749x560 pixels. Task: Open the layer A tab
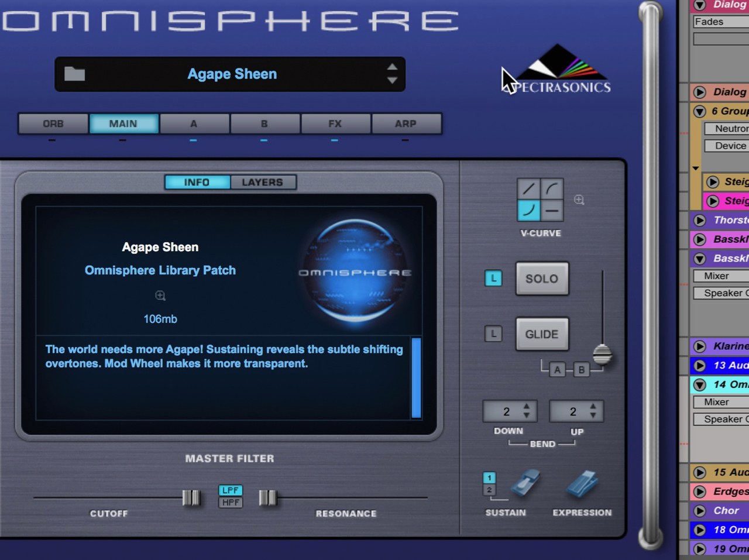tap(194, 123)
